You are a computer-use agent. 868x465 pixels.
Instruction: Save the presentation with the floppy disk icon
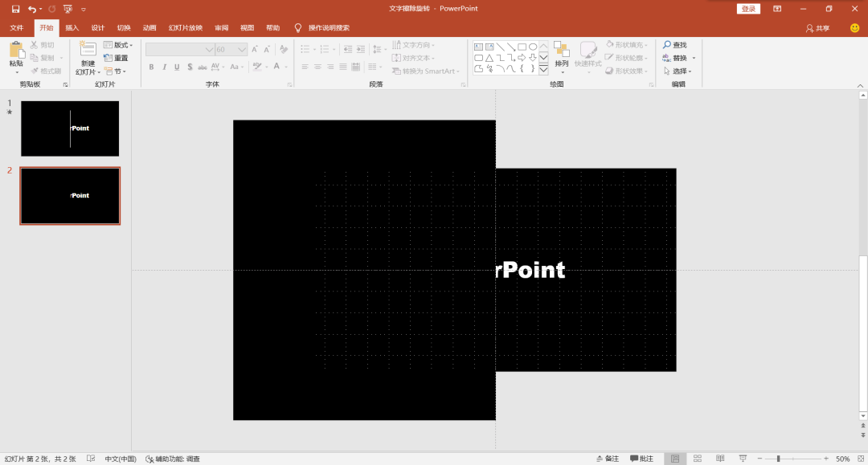click(15, 9)
